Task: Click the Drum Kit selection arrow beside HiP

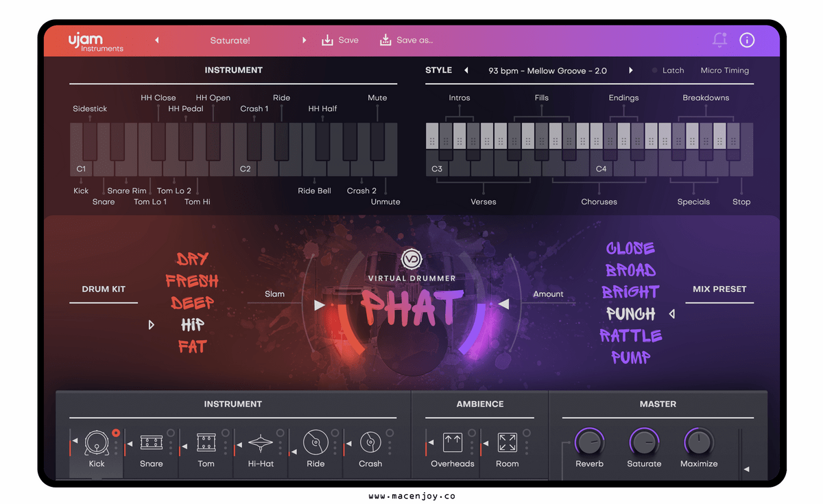Action: pyautogui.click(x=152, y=325)
